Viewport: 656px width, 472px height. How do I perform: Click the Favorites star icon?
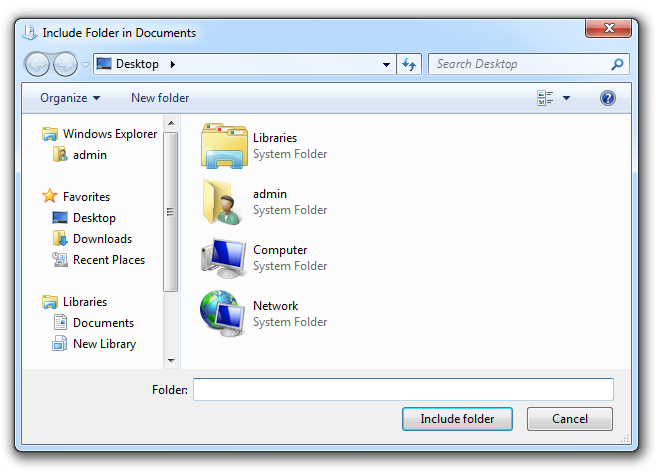point(50,196)
